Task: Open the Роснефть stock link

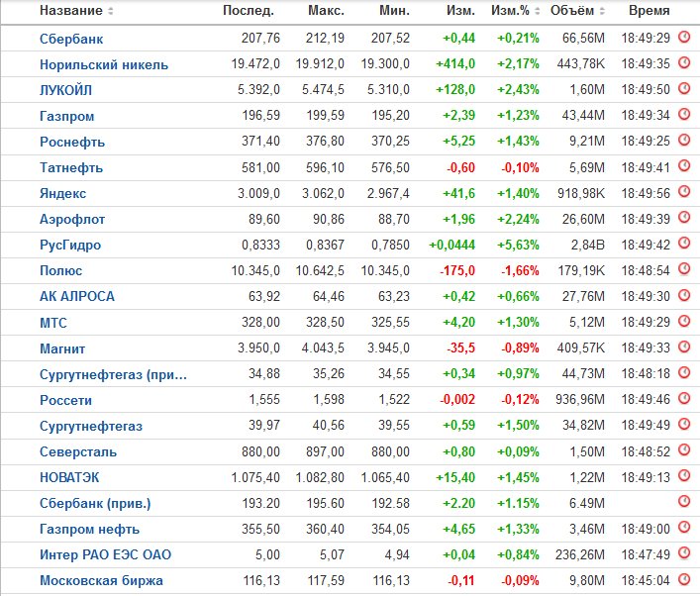Action: pyautogui.click(x=72, y=142)
